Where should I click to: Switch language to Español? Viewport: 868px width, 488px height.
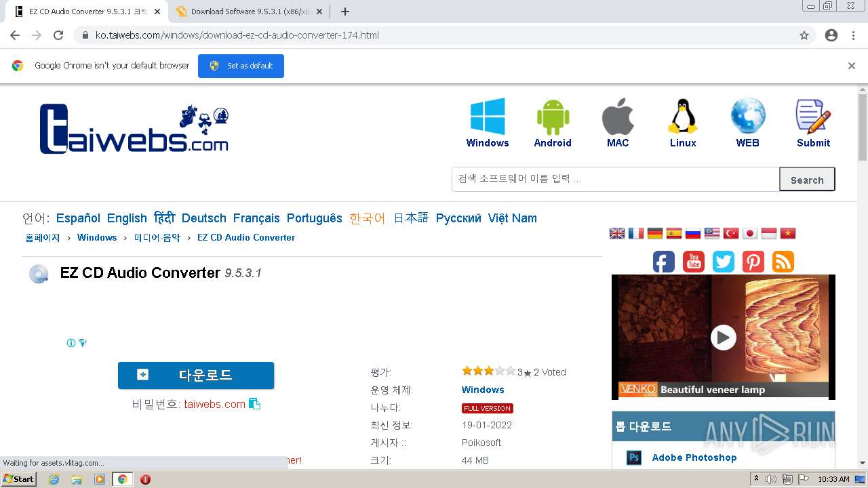tap(78, 218)
